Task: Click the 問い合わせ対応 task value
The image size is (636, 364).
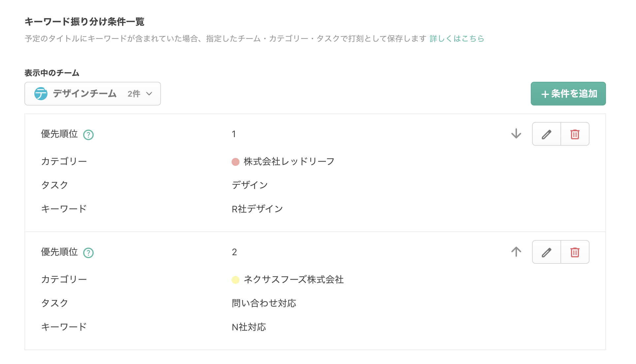Action: point(264,303)
